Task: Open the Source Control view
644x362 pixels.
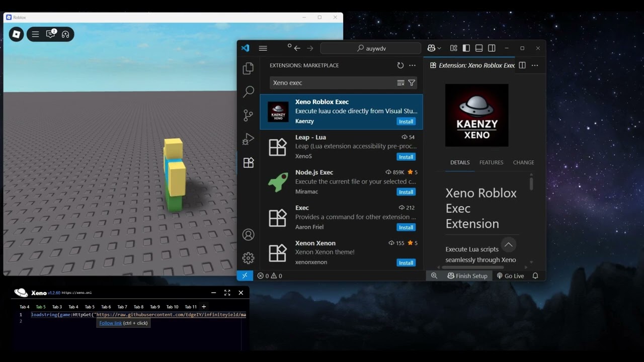Action: (x=248, y=115)
